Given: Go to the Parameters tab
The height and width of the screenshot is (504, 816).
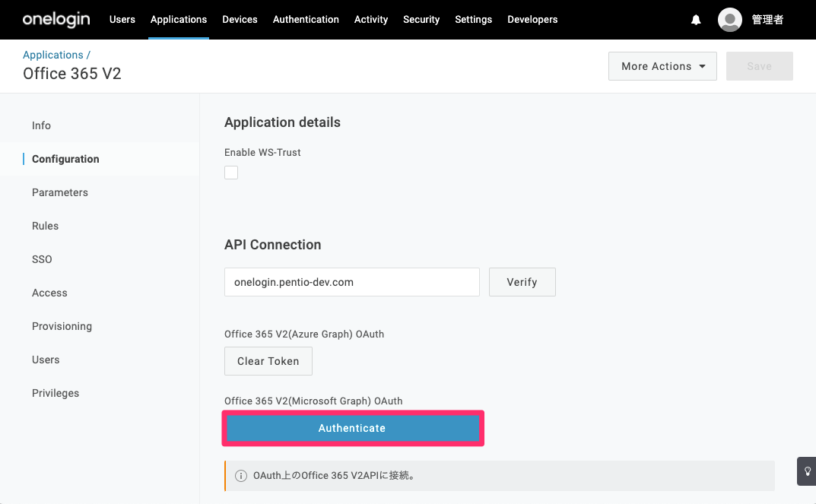Looking at the screenshot, I should pyautogui.click(x=60, y=192).
